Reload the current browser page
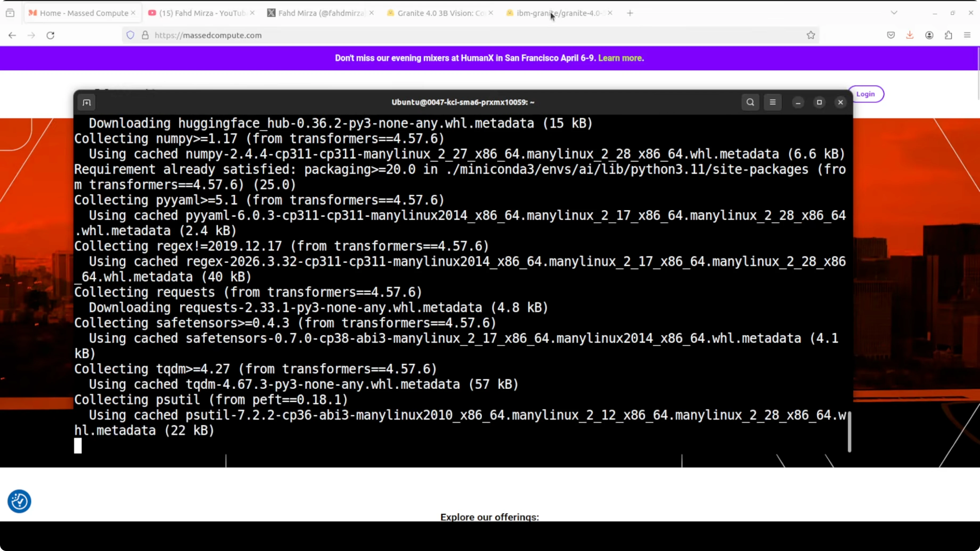This screenshot has width=980, height=551. pyautogui.click(x=50, y=35)
